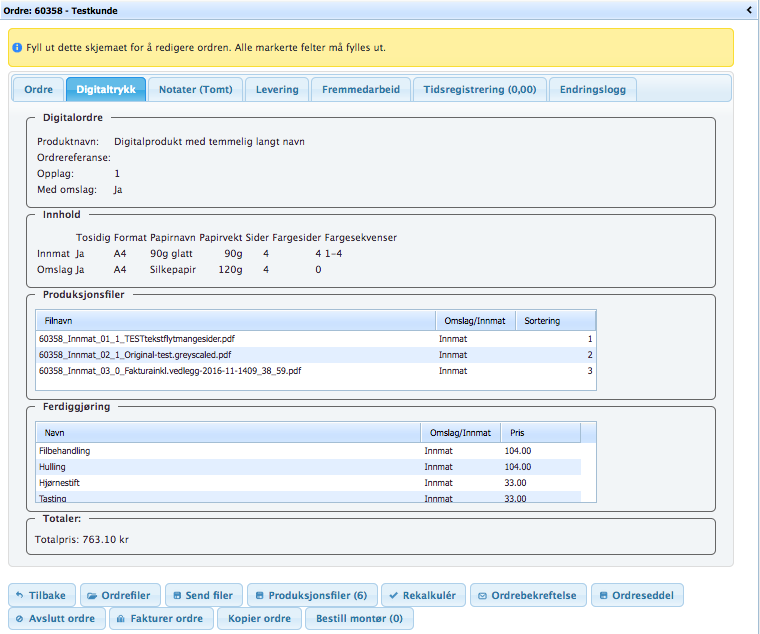Screen dimensions: 760x634
Task: Click Bestill montør (0) button
Action: (x=359, y=619)
